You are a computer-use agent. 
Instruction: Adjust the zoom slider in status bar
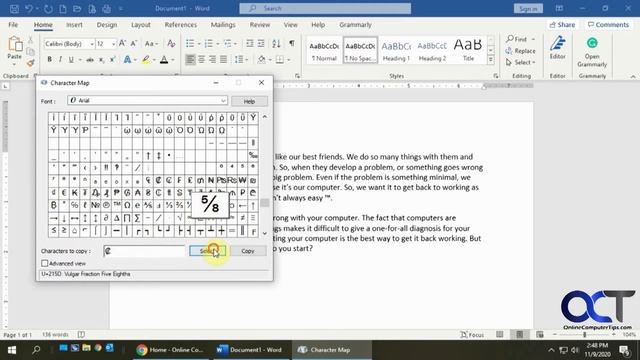584,335
